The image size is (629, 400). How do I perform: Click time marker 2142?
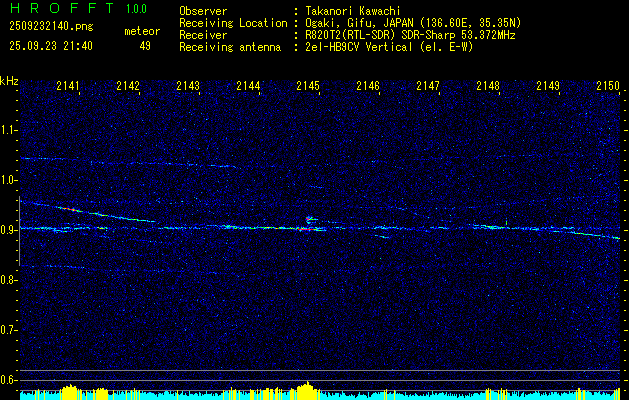click(128, 85)
